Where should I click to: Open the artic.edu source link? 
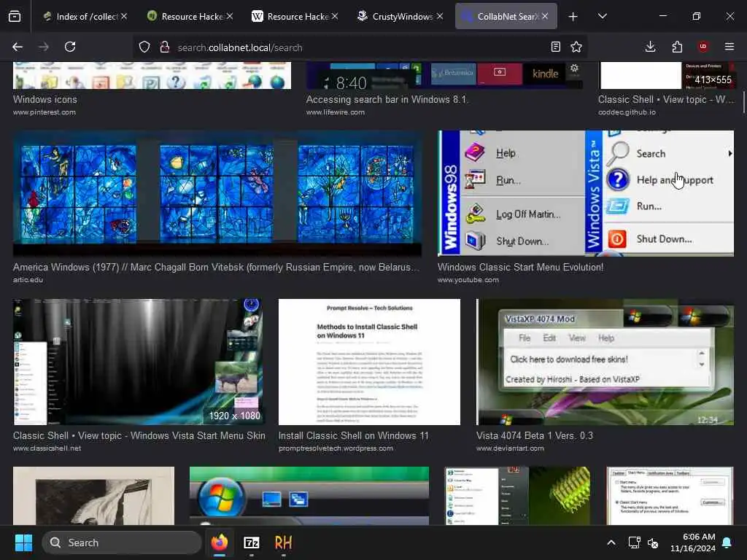(28, 280)
